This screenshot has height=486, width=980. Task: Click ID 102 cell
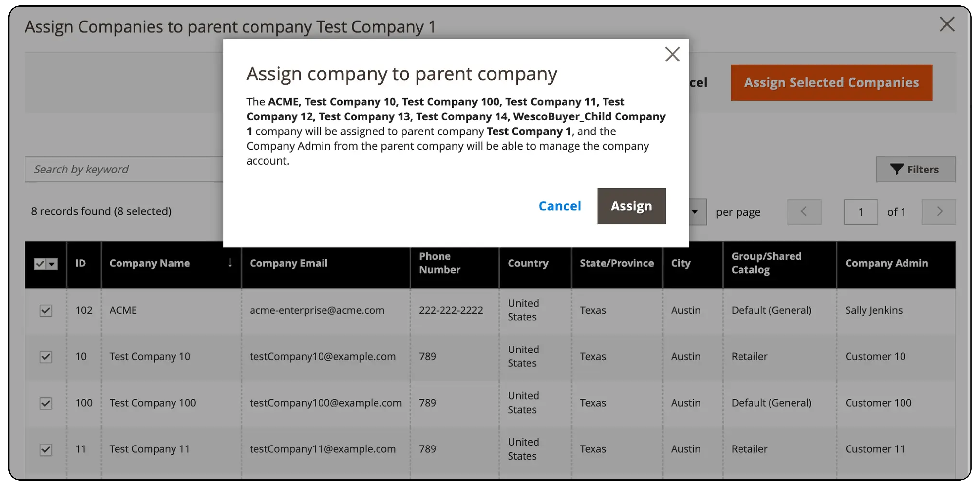(x=84, y=310)
